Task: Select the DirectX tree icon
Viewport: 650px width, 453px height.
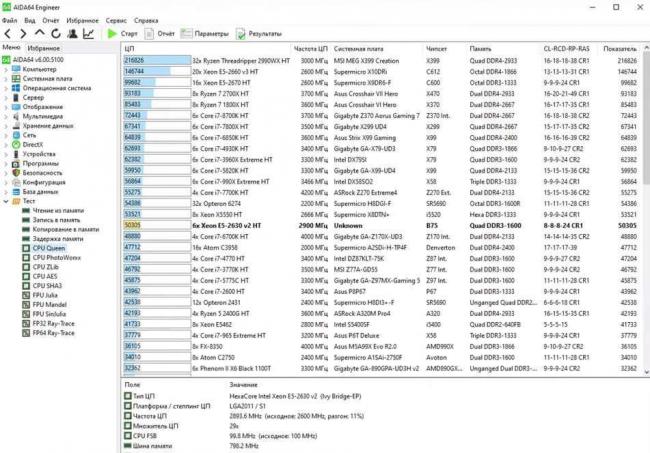Action: [16, 145]
